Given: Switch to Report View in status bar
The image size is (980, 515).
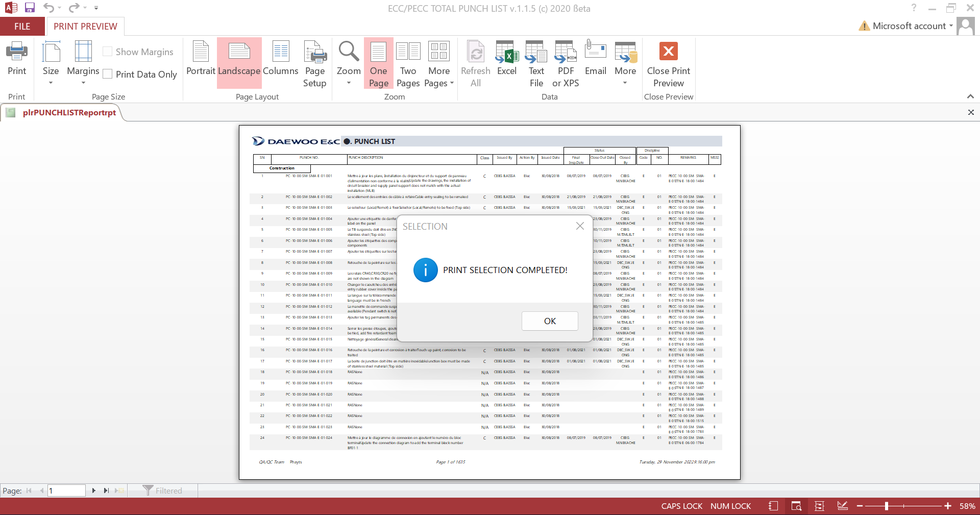Looking at the screenshot, I should click(x=773, y=506).
